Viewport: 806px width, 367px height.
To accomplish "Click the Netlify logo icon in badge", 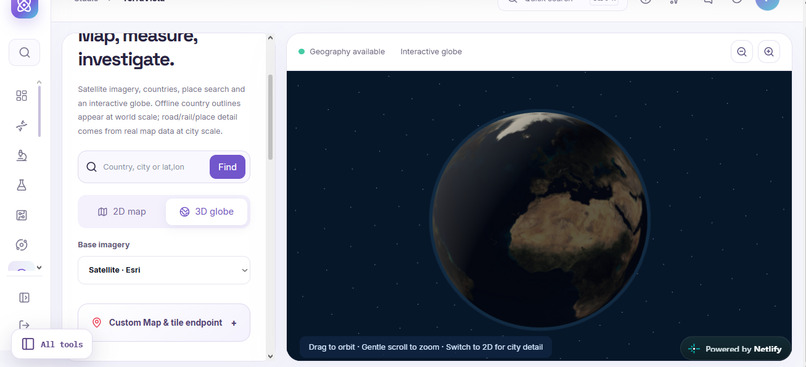I will point(694,349).
